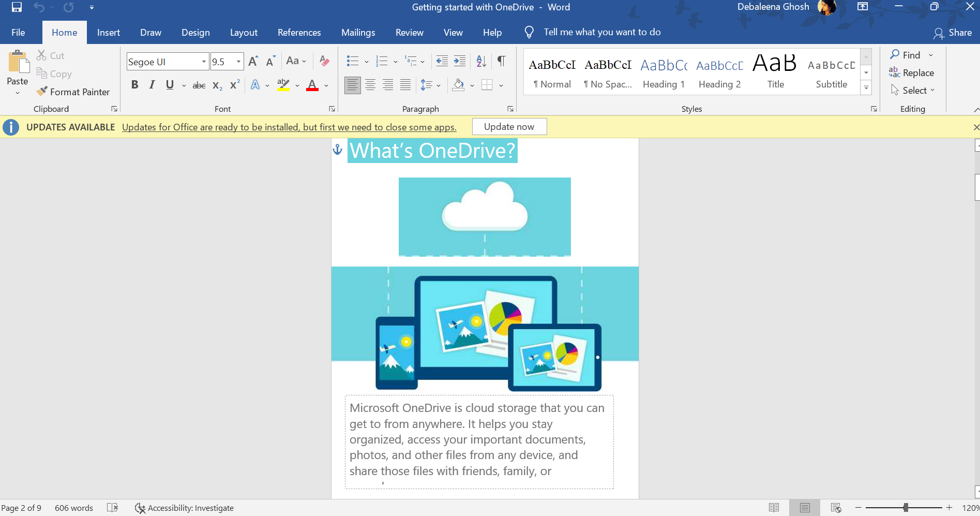Expand Change Case menu

(296, 61)
